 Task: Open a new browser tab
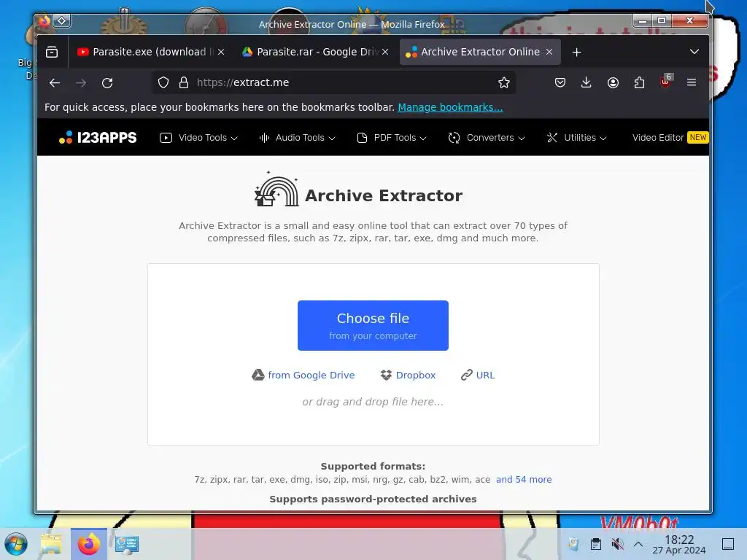[x=576, y=52]
